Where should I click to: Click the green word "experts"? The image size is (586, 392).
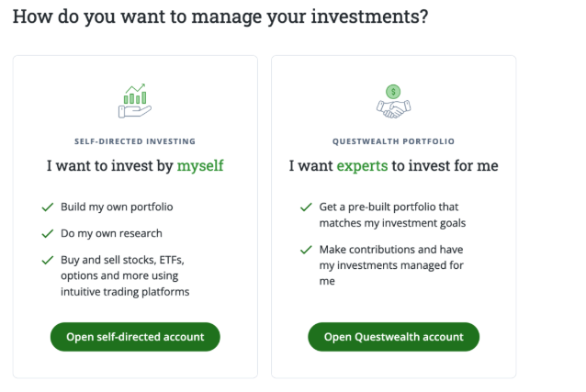(x=362, y=166)
